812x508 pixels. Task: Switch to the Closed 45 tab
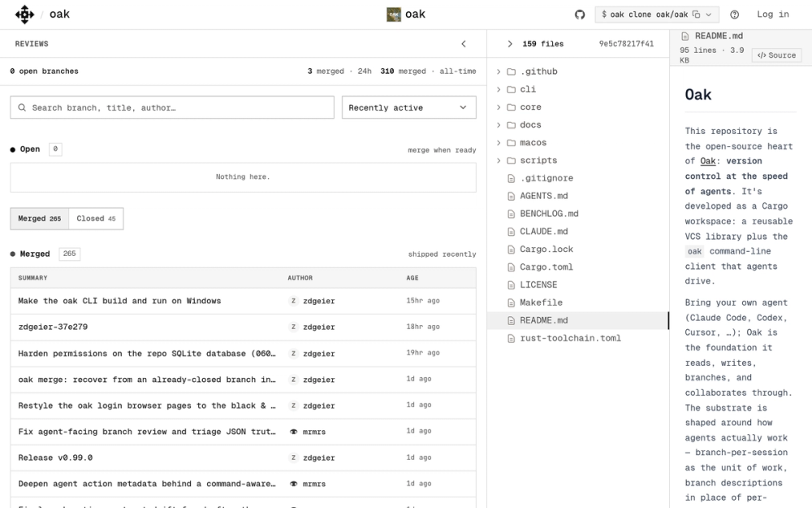pos(96,219)
